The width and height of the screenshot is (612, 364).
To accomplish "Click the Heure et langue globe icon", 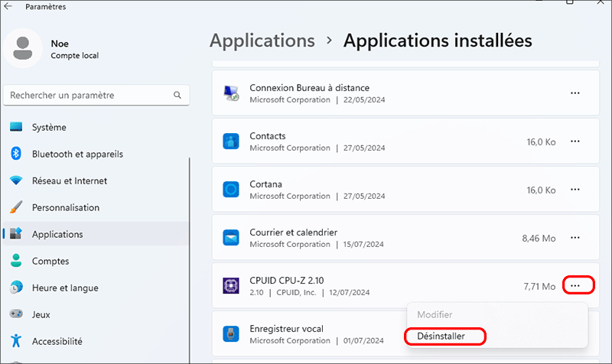I will click(16, 287).
